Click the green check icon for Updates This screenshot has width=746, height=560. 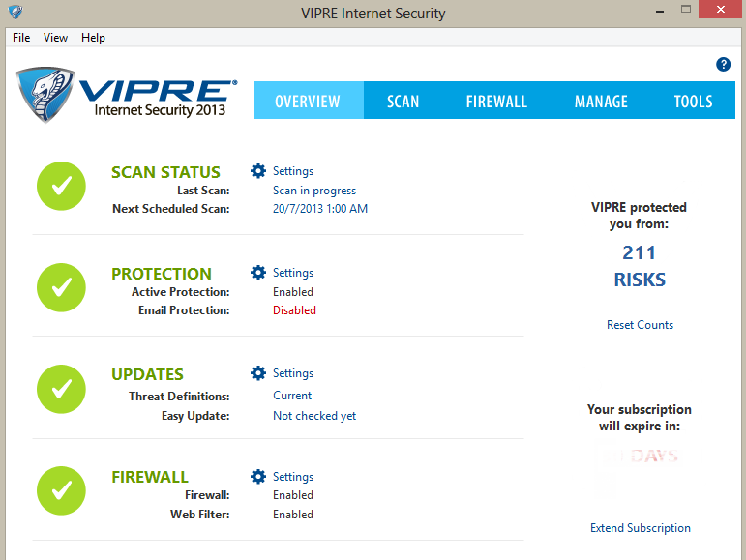pyautogui.click(x=61, y=389)
